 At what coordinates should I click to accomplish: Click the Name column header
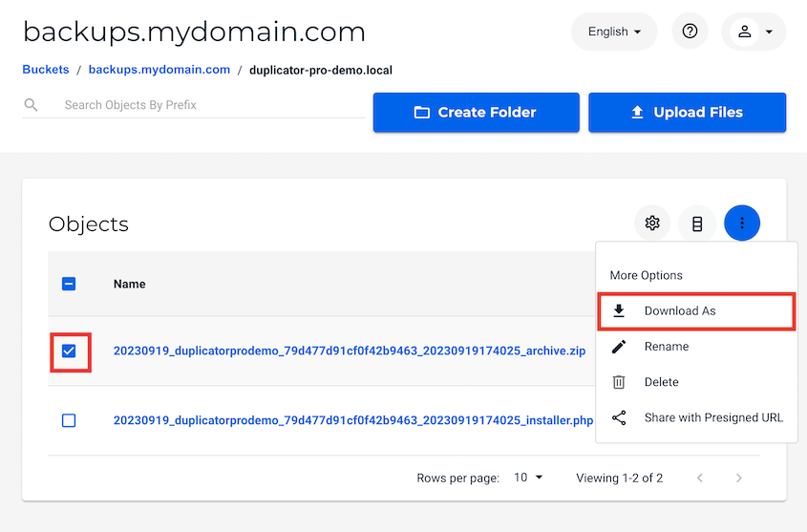(x=129, y=284)
